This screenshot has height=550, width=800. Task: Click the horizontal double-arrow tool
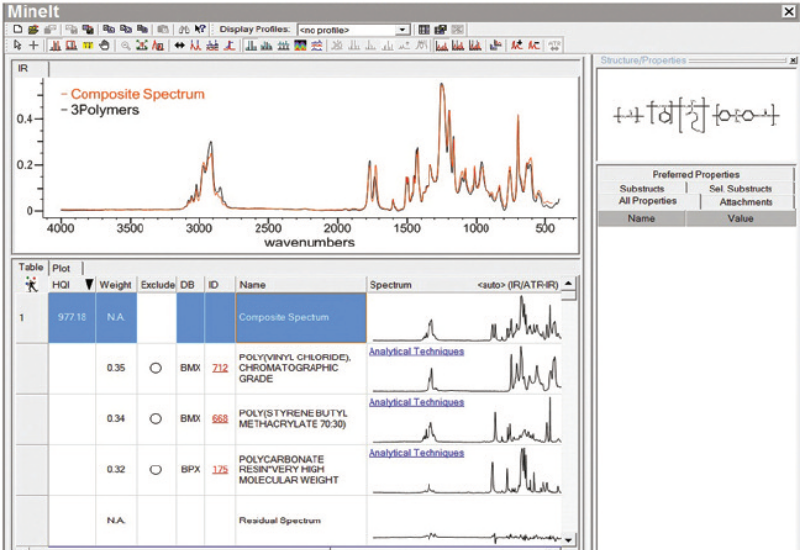pos(179,45)
